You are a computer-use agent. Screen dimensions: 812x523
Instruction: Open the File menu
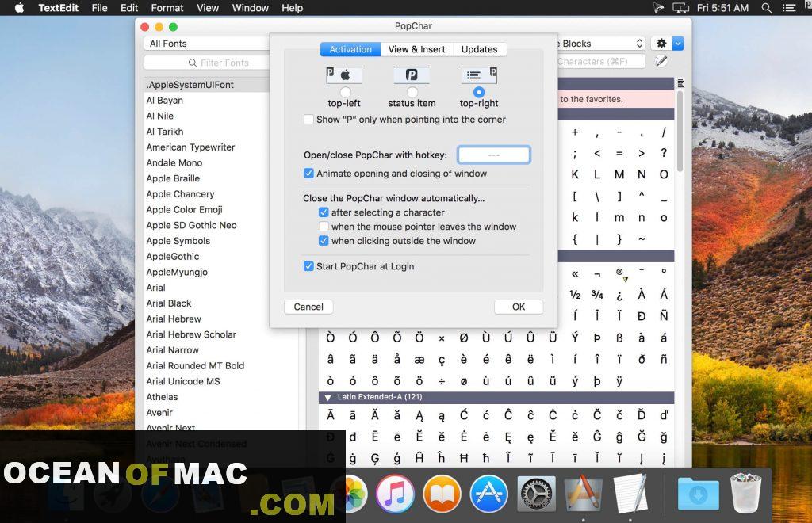click(99, 8)
